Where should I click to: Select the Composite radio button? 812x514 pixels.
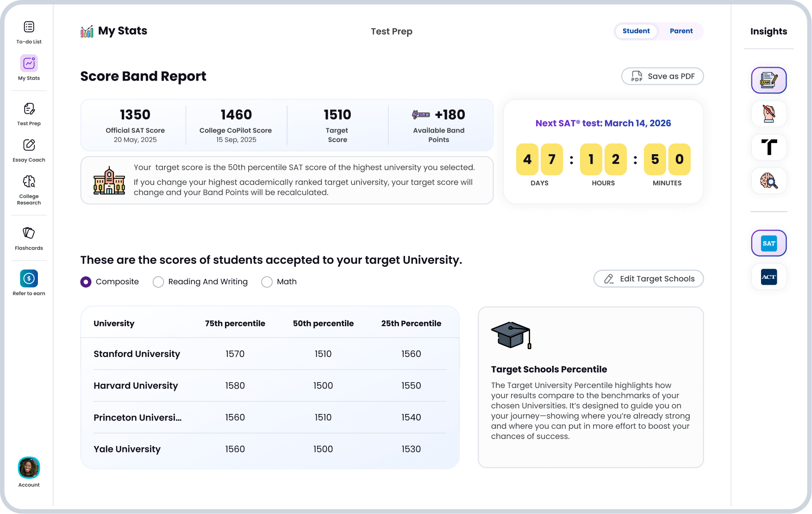(x=86, y=282)
